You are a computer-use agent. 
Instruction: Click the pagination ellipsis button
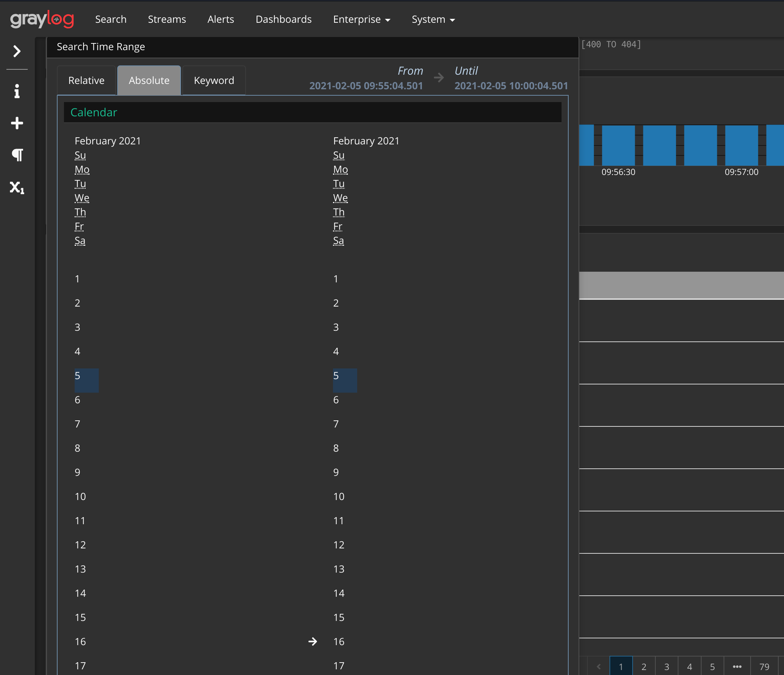click(737, 666)
